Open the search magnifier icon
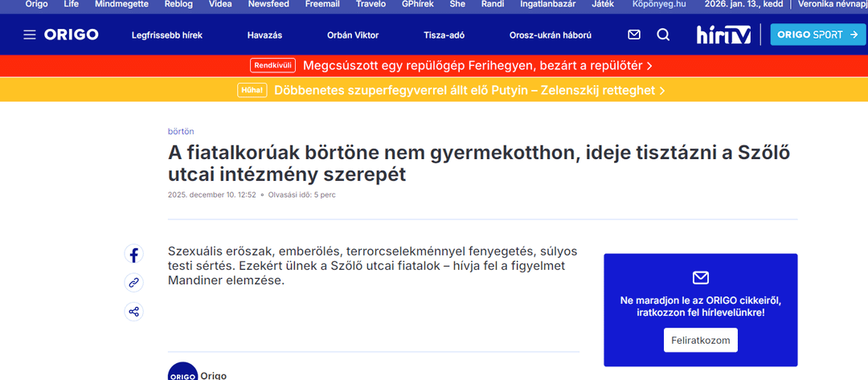This screenshot has width=868, height=380. pos(663,35)
